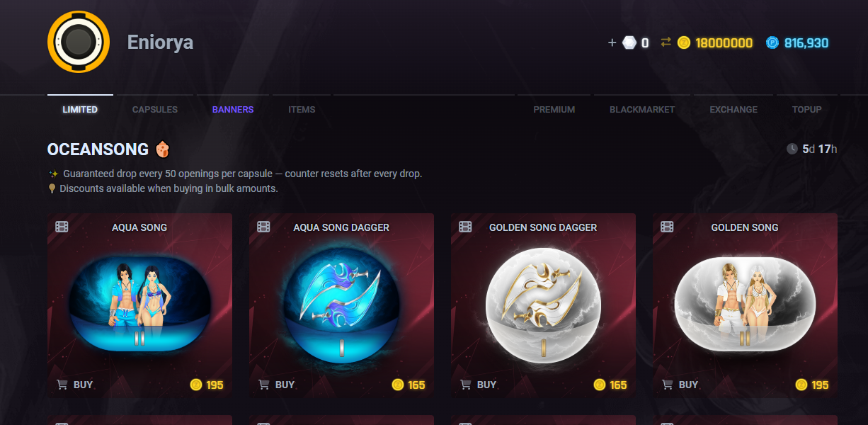Open the film preview icon on Aqua Song
868x425 pixels.
[x=62, y=227]
